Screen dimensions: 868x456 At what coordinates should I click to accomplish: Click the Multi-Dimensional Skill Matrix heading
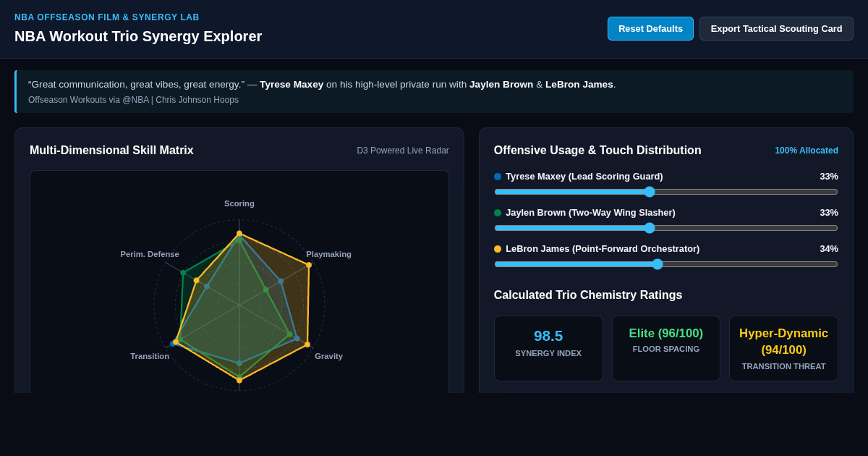coord(111,151)
